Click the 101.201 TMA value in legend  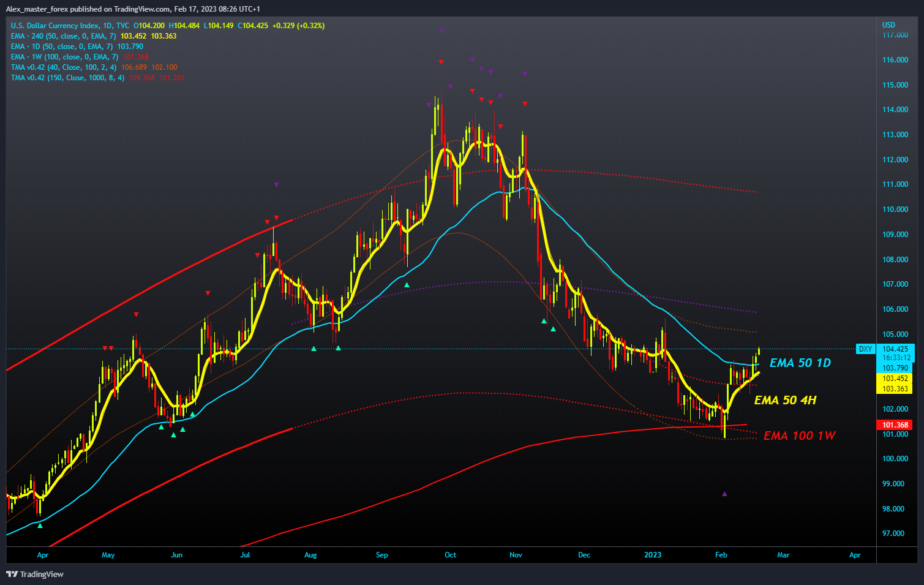point(172,78)
